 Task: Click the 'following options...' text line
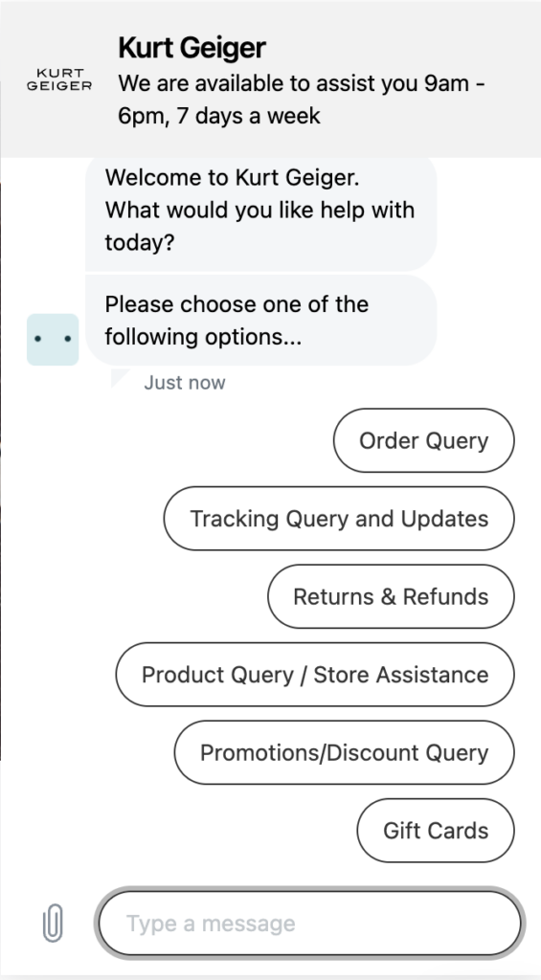tap(203, 338)
